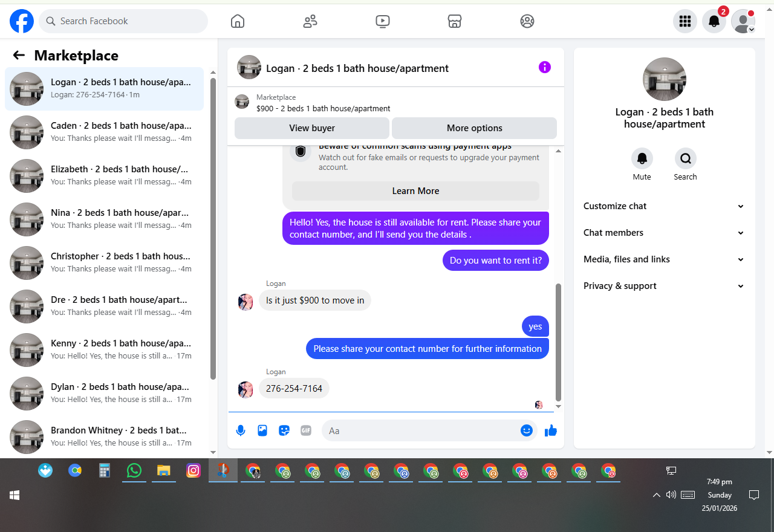Open Kenny's conversation in the chat list
Screen dimensions: 774x532
point(104,350)
